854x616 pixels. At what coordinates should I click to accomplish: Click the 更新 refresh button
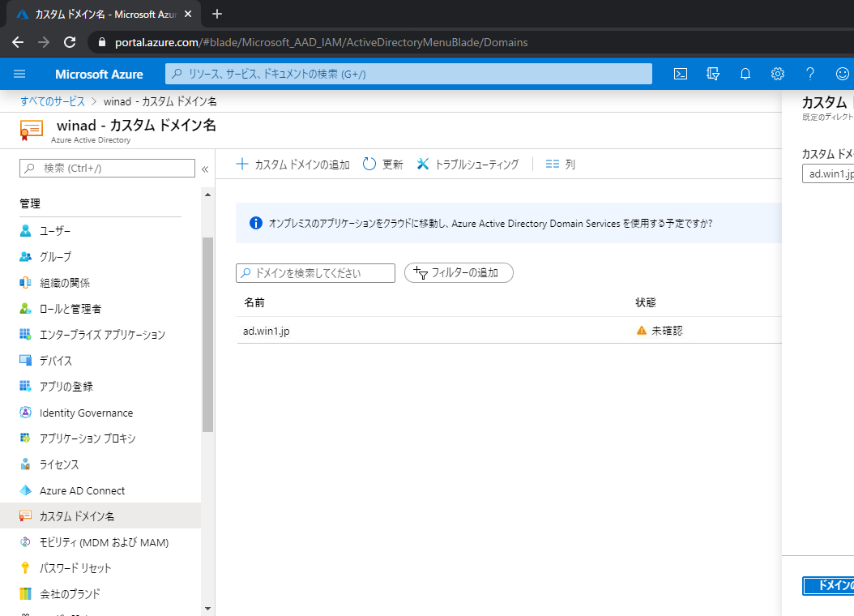click(383, 164)
